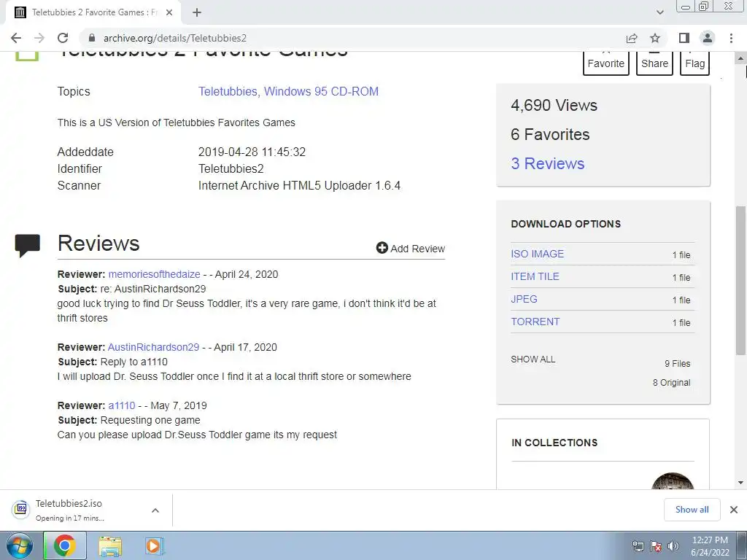Open the Windows Start menu
747x560 pixels.
20,545
